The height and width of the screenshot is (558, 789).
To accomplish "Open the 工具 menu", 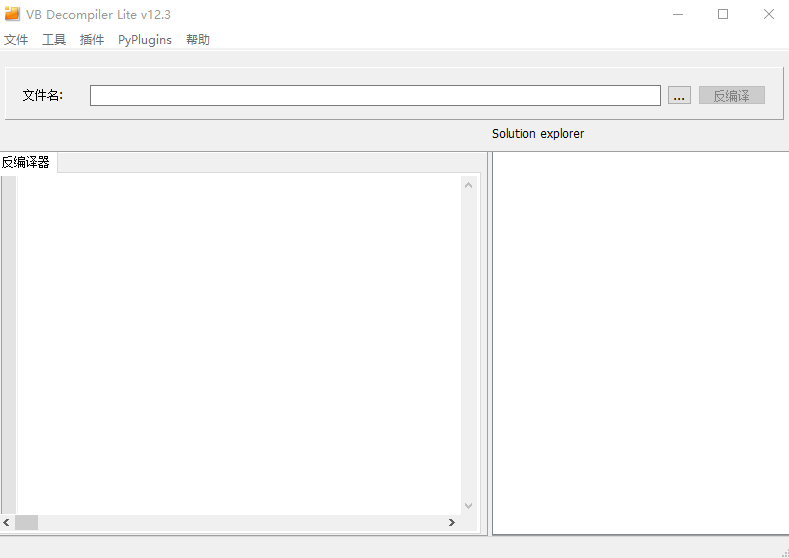I will pos(54,40).
